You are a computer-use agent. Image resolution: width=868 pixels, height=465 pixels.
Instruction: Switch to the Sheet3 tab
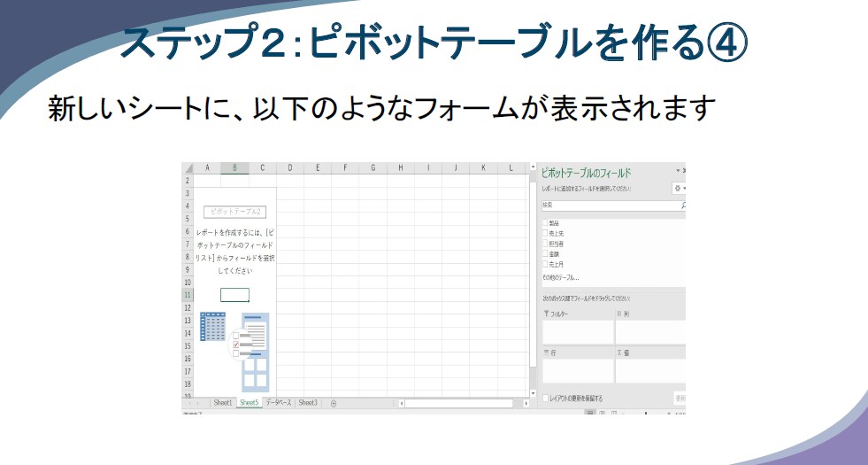tap(308, 403)
